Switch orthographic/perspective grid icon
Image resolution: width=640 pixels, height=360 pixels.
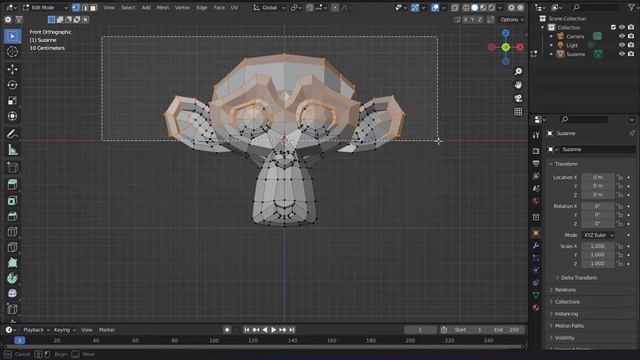click(518, 111)
